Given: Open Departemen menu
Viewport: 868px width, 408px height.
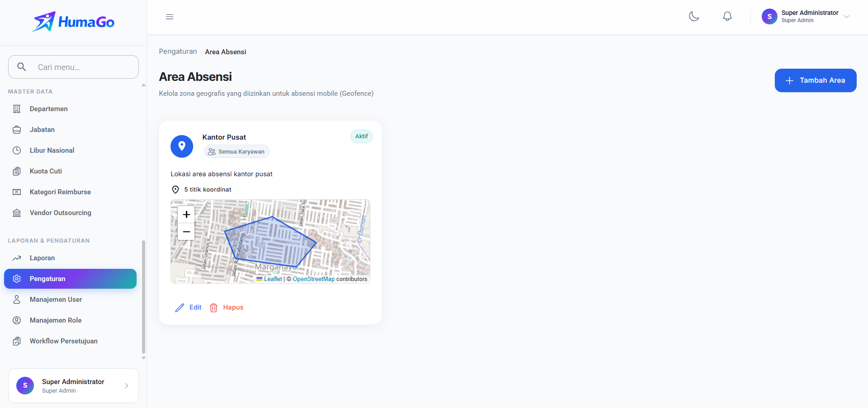Looking at the screenshot, I should point(70,109).
